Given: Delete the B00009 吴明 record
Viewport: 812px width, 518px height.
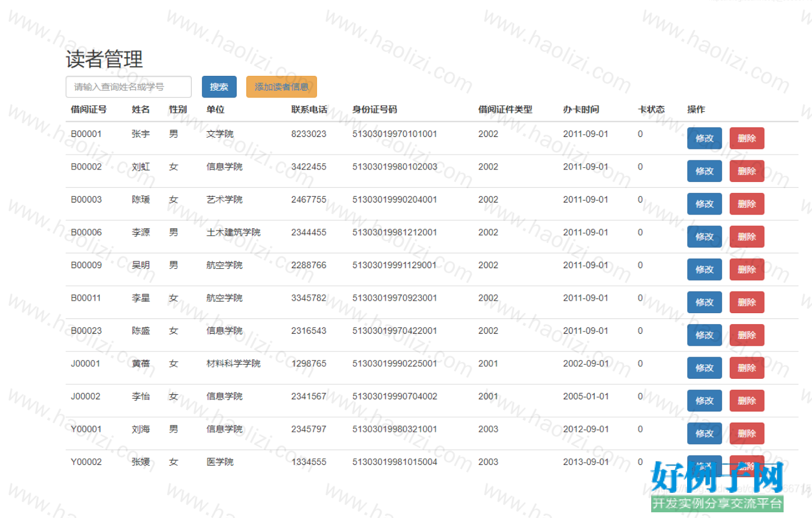Looking at the screenshot, I should [747, 269].
